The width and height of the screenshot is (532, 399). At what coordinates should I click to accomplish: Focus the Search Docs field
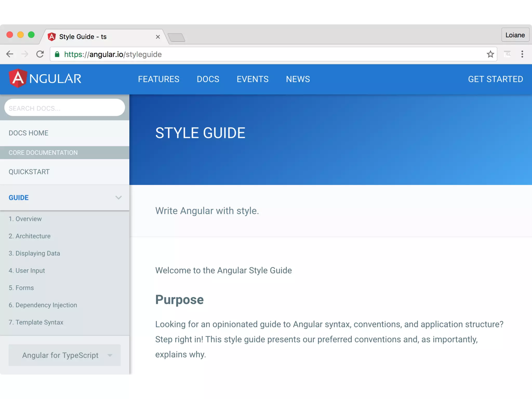click(64, 108)
